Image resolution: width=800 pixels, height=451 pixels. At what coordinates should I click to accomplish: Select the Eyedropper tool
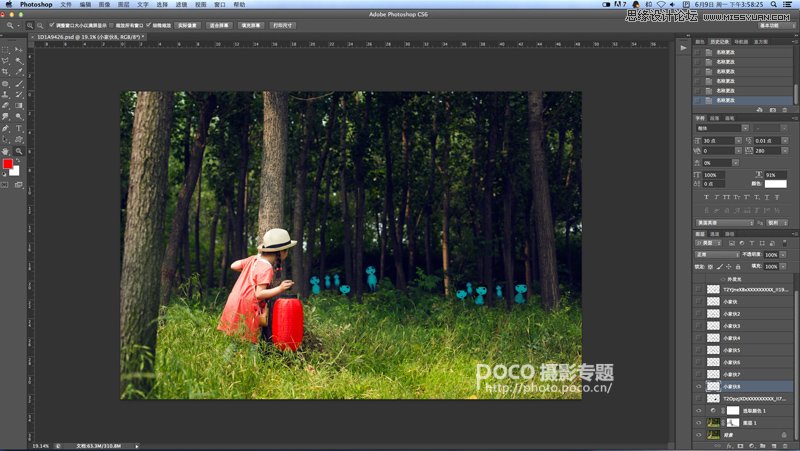(x=18, y=71)
